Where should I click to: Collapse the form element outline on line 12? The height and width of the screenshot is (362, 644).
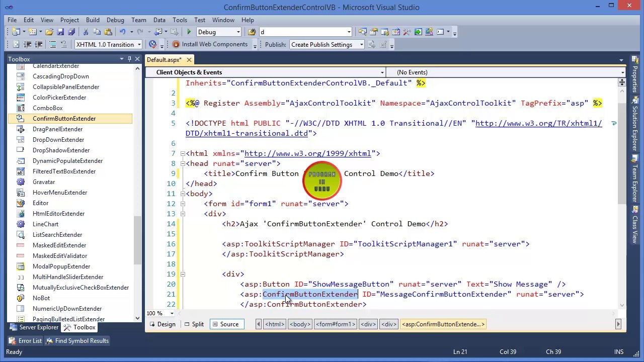pos(183,204)
